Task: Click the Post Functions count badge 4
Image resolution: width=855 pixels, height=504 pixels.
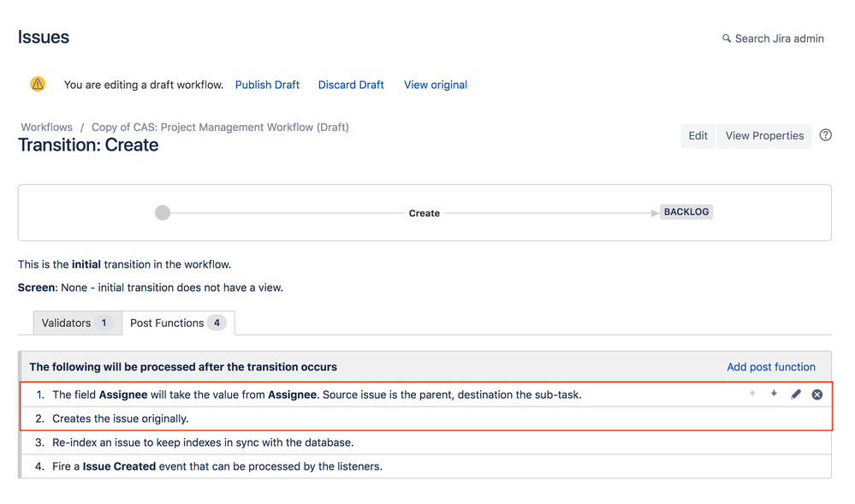Action: pyautogui.click(x=217, y=323)
